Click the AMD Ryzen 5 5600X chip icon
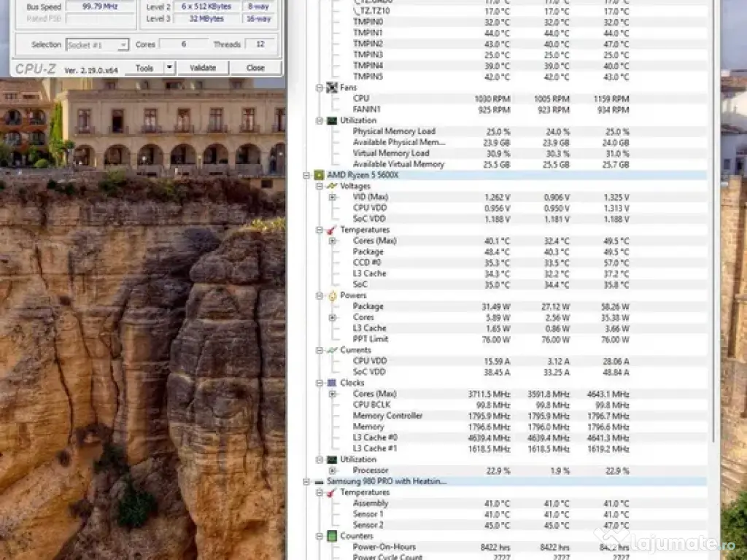Viewport: 747px width, 560px height. pos(319,175)
